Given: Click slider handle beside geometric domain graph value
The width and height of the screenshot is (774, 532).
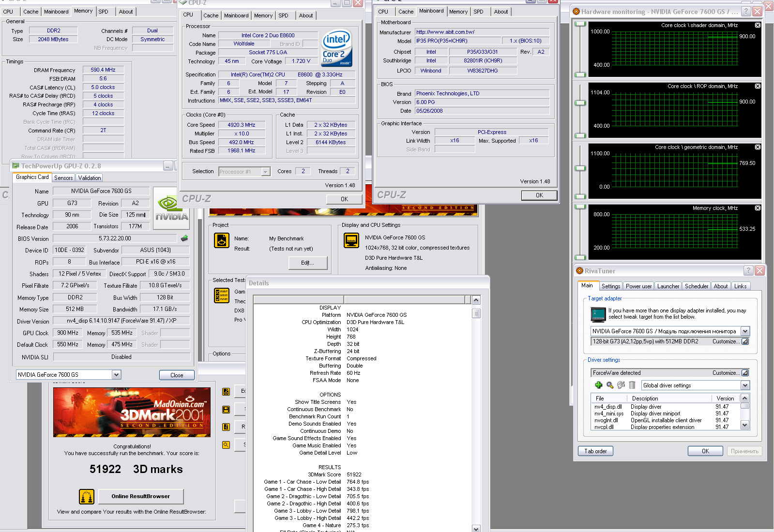Looking at the screenshot, I should coord(580,168).
